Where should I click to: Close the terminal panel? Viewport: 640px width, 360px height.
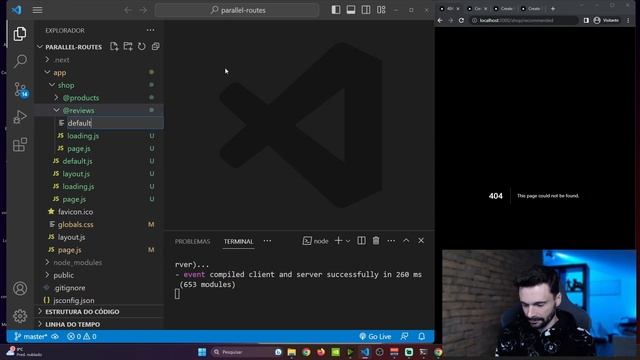pos(421,241)
